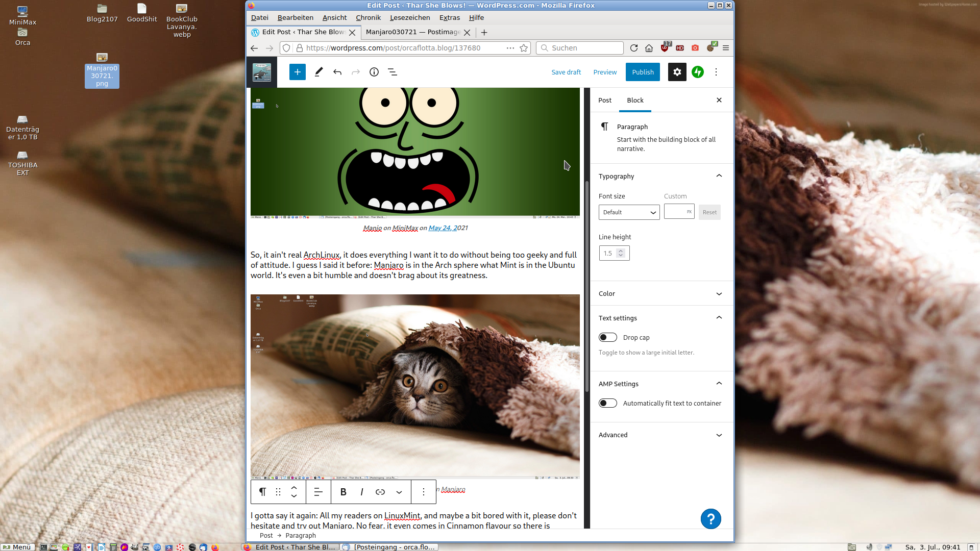Increase Line height with stepper arrows
This screenshot has height=551, width=980.
click(621, 251)
